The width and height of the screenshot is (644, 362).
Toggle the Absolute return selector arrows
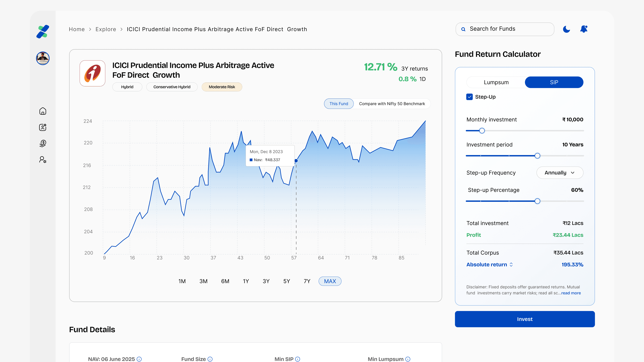[x=511, y=265]
